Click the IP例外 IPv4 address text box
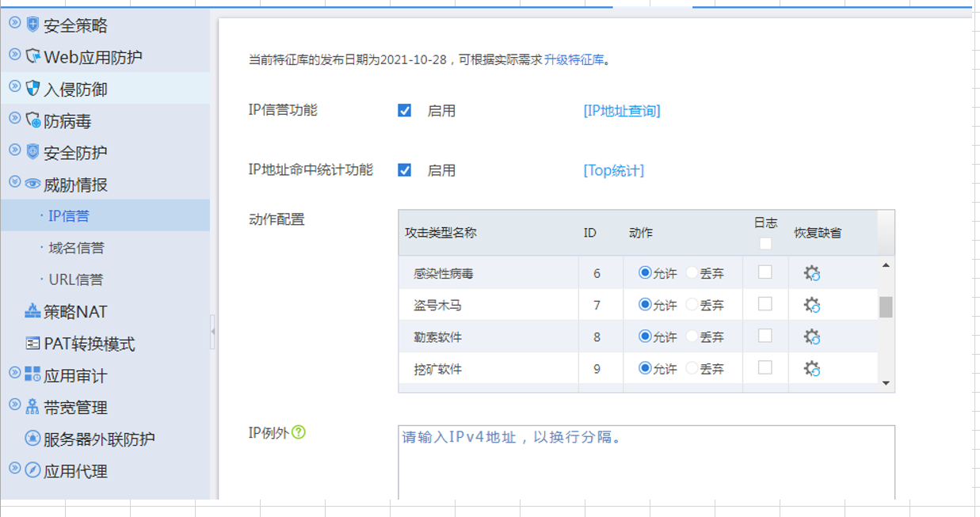Viewport: 980px width, 517px height. (x=646, y=462)
